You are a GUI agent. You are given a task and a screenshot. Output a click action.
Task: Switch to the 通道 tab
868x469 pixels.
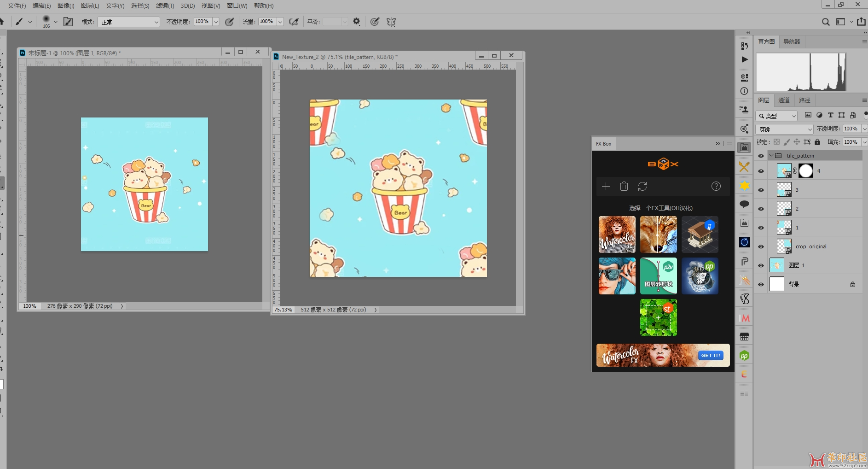pos(784,100)
